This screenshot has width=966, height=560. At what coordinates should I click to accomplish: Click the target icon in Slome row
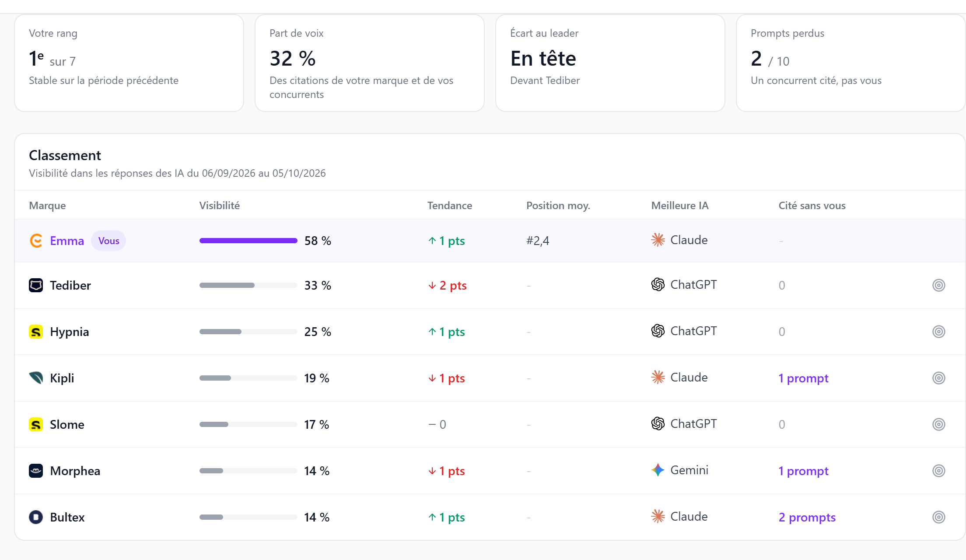(938, 424)
